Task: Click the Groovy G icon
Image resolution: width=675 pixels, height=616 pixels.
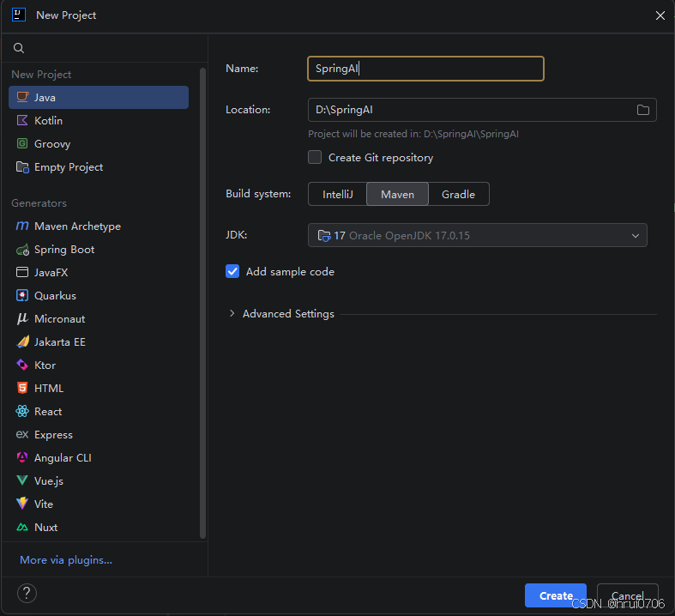Action: [22, 143]
